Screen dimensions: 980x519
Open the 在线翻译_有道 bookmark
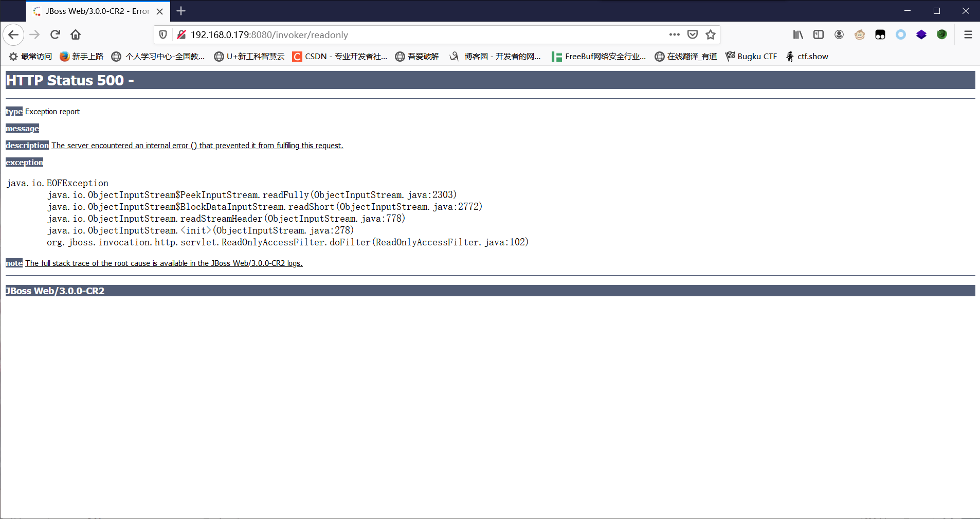click(686, 57)
